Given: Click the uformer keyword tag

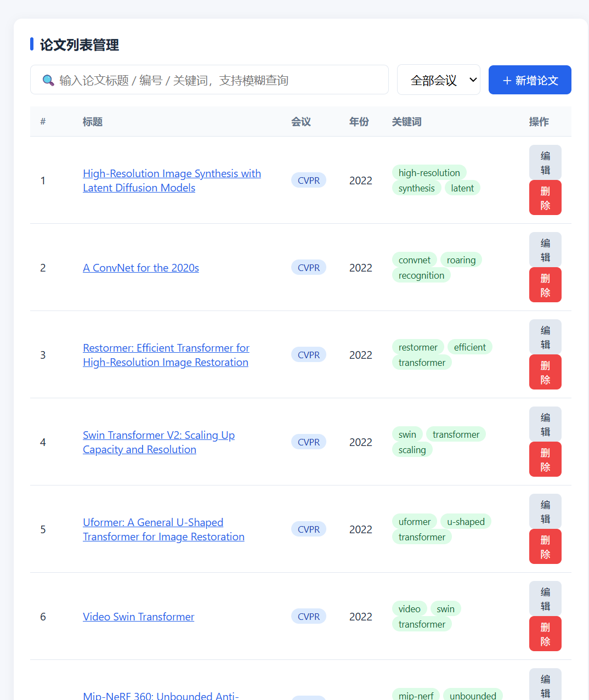Looking at the screenshot, I should point(415,522).
